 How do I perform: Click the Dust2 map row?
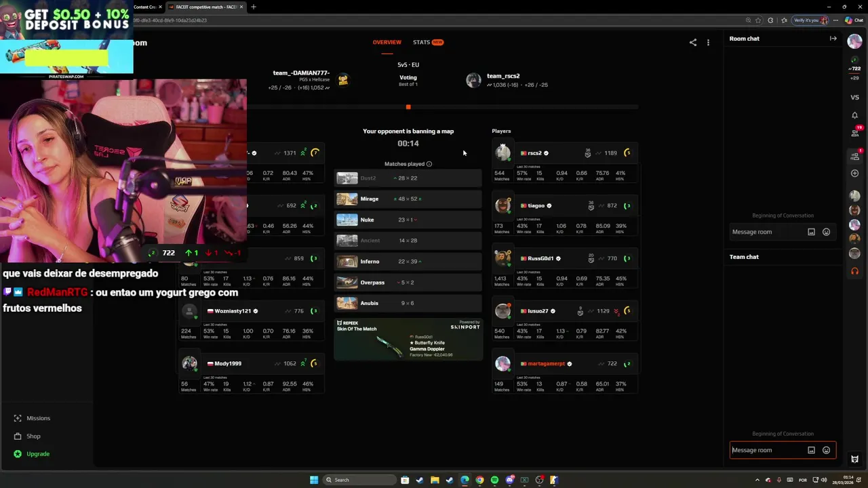408,178
